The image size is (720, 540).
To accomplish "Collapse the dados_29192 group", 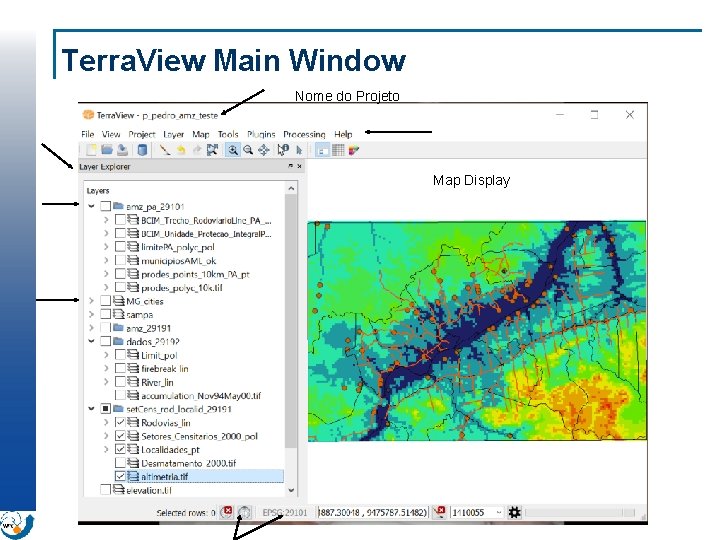I will (x=91, y=341).
